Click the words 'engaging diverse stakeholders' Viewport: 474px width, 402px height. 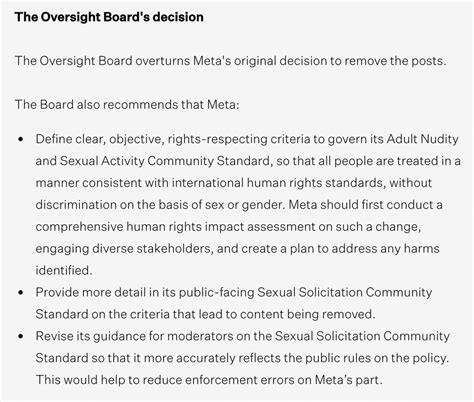tap(124, 249)
